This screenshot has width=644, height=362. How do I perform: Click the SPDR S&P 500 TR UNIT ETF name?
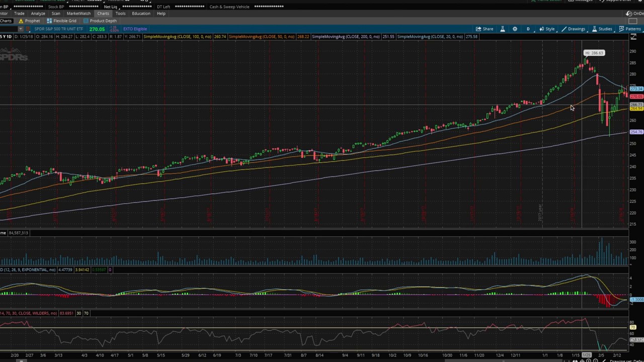(58, 29)
